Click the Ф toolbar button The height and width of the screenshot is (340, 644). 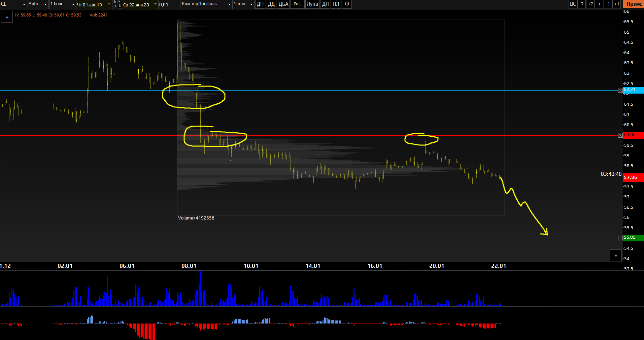point(347,4)
